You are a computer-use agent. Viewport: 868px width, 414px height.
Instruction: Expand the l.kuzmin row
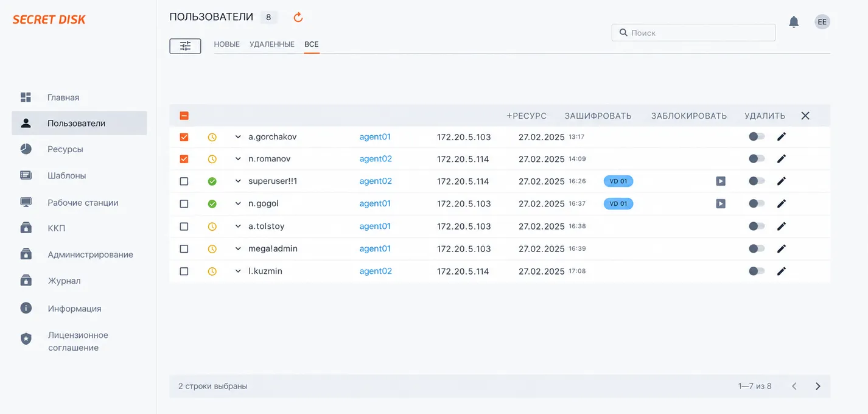[238, 271]
